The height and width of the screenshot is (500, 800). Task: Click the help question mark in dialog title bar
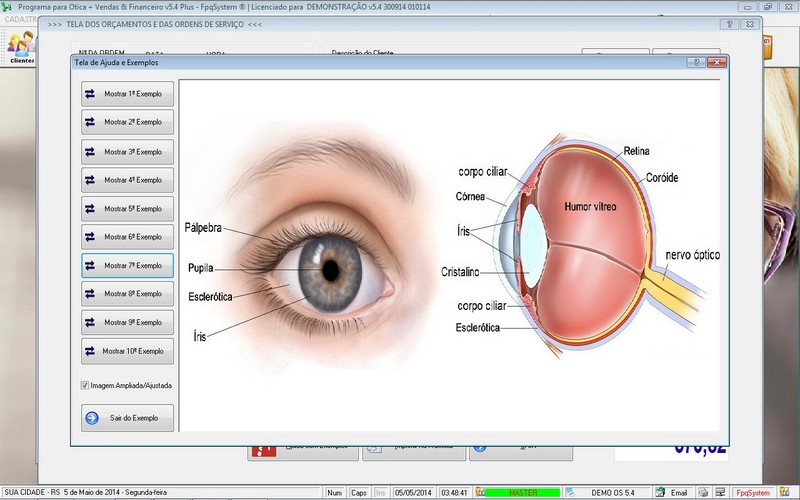point(695,62)
